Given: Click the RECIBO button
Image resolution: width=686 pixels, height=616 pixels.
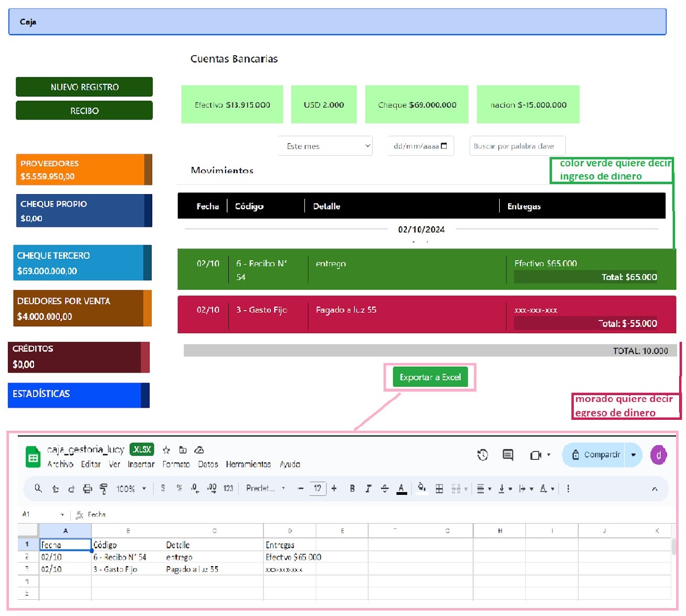Looking at the screenshot, I should [84, 111].
